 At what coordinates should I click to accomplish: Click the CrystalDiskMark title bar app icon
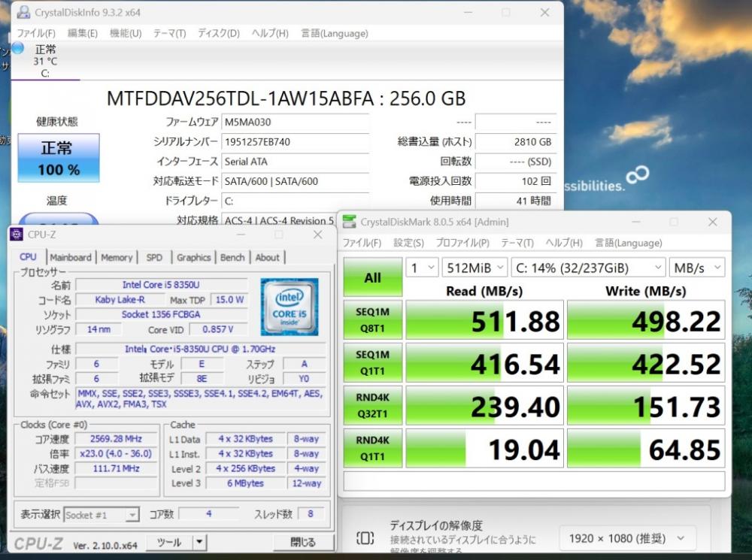tap(349, 222)
